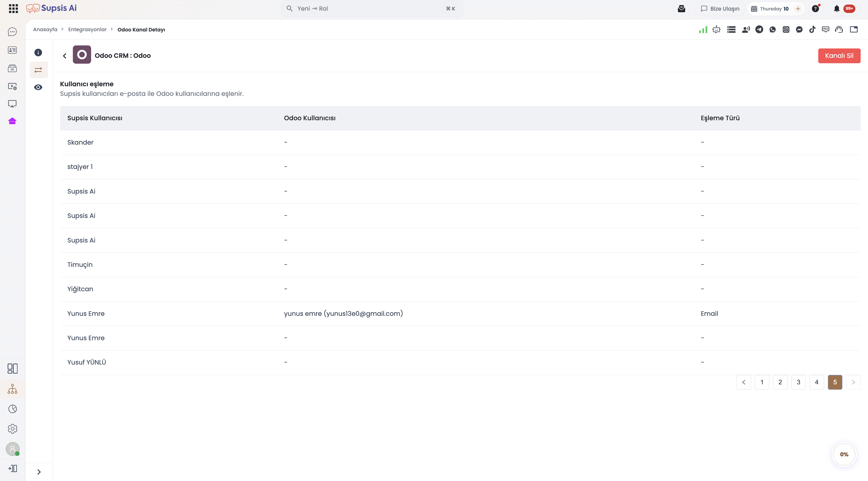Click the voice agent speaking icon

click(x=746, y=30)
